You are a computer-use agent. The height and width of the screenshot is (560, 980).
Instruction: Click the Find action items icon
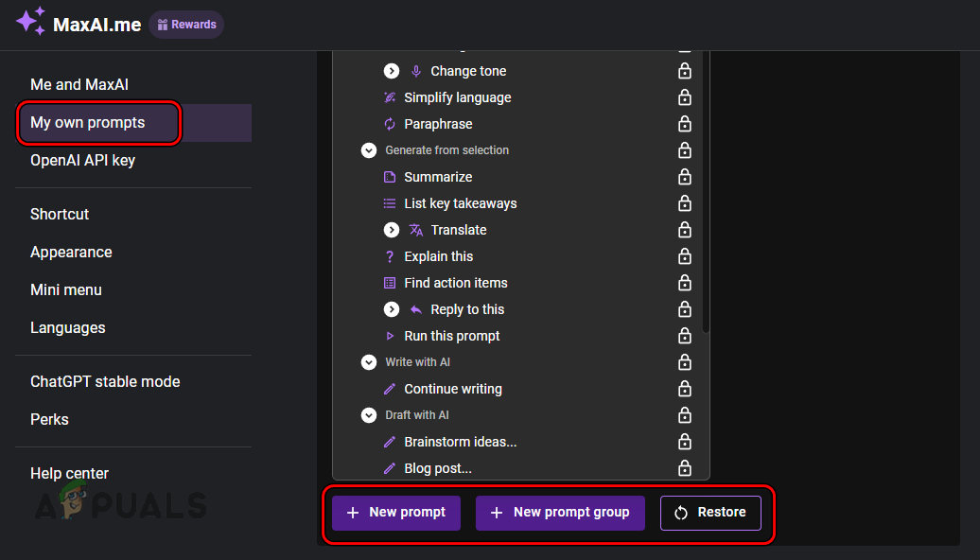click(x=390, y=282)
